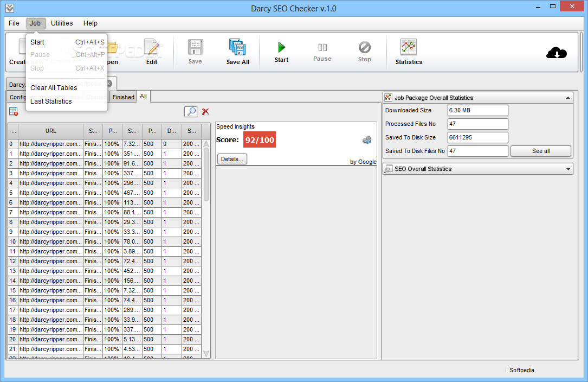Select table row 5 URL cell

[x=50, y=193]
